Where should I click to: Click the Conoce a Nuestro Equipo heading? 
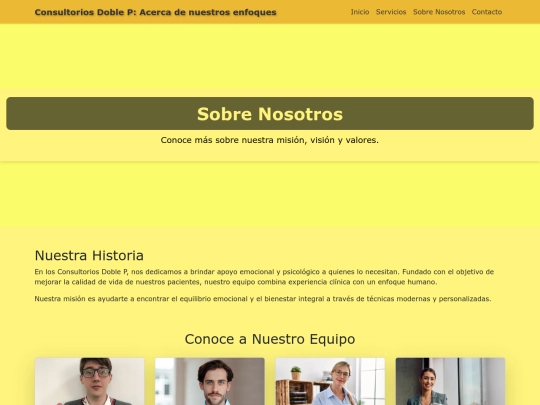click(270, 339)
